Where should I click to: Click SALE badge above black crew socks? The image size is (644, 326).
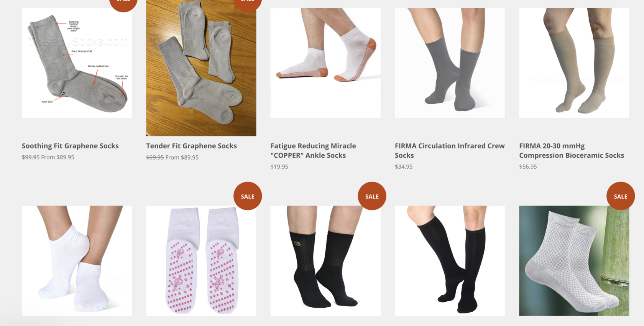372,196
